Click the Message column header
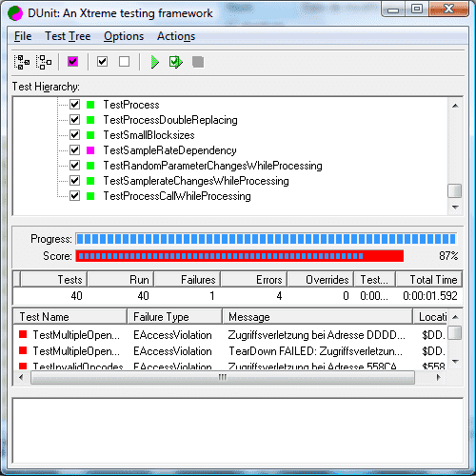This screenshot has width=476, height=476. 318,317
